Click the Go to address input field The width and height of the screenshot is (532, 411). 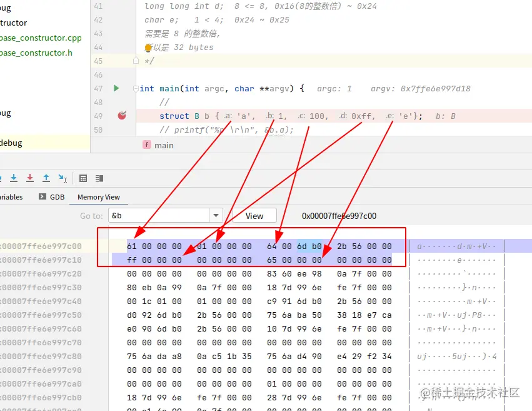point(159,216)
